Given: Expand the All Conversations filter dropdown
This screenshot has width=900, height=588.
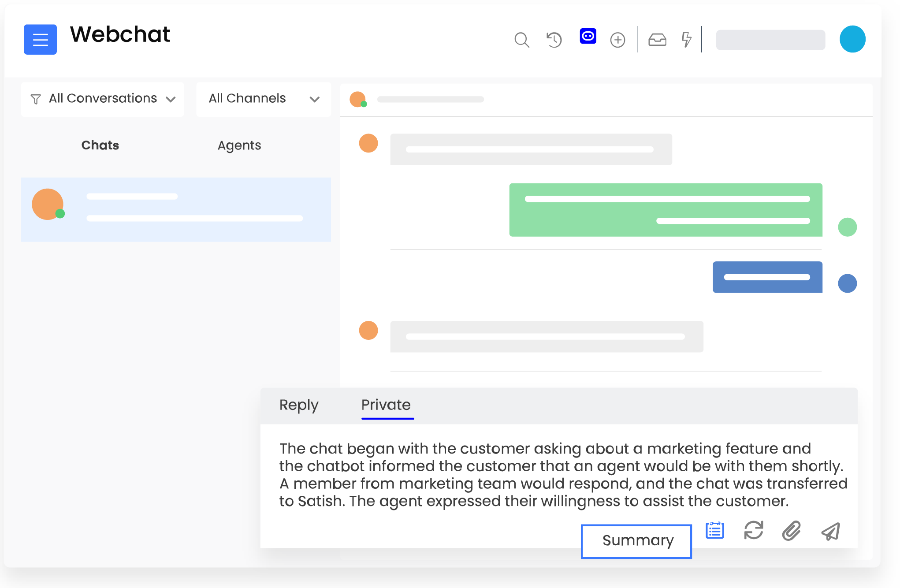Looking at the screenshot, I should pos(103,99).
